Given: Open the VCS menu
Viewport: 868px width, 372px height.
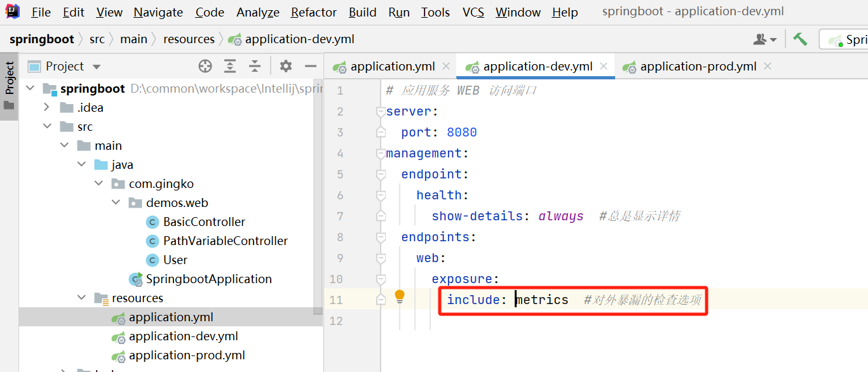Looking at the screenshot, I should (473, 12).
